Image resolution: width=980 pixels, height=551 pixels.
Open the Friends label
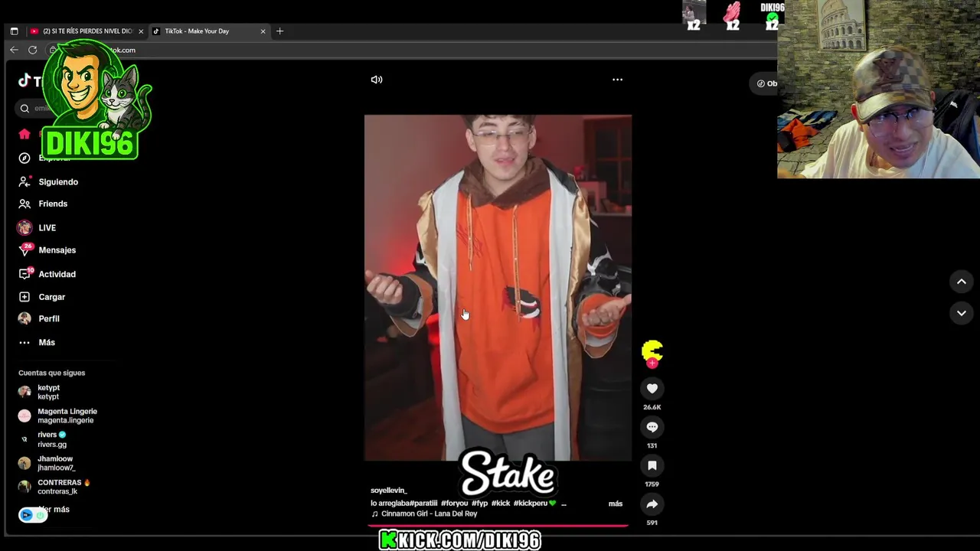pyautogui.click(x=53, y=204)
